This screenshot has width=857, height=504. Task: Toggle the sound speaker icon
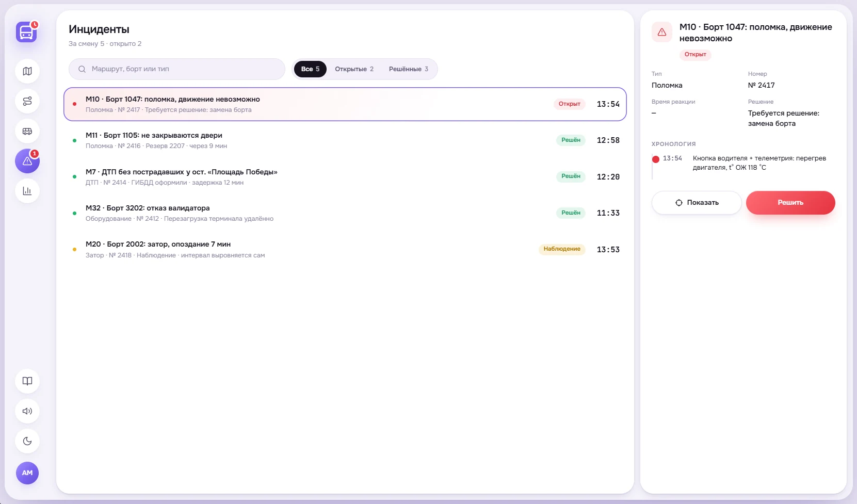tap(27, 411)
